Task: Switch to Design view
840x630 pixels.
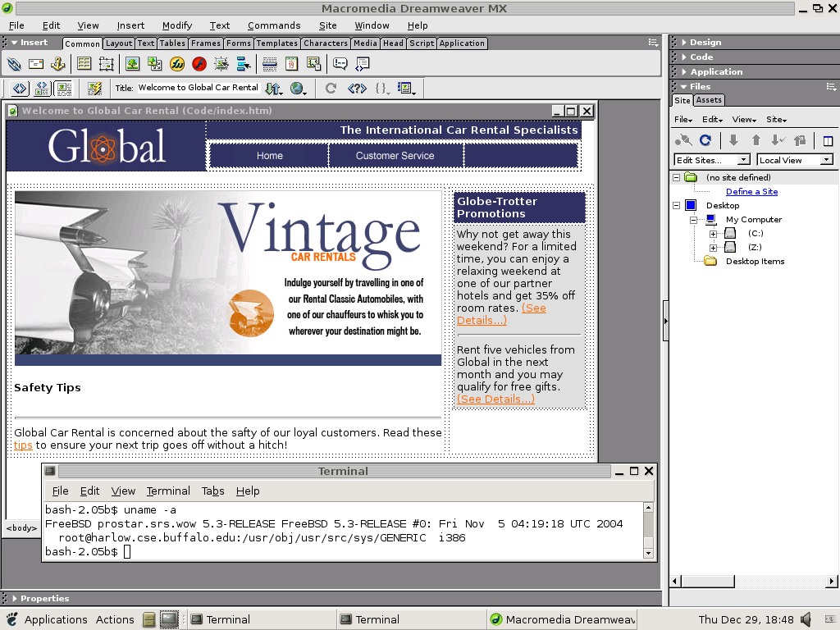Action: pyautogui.click(x=64, y=89)
